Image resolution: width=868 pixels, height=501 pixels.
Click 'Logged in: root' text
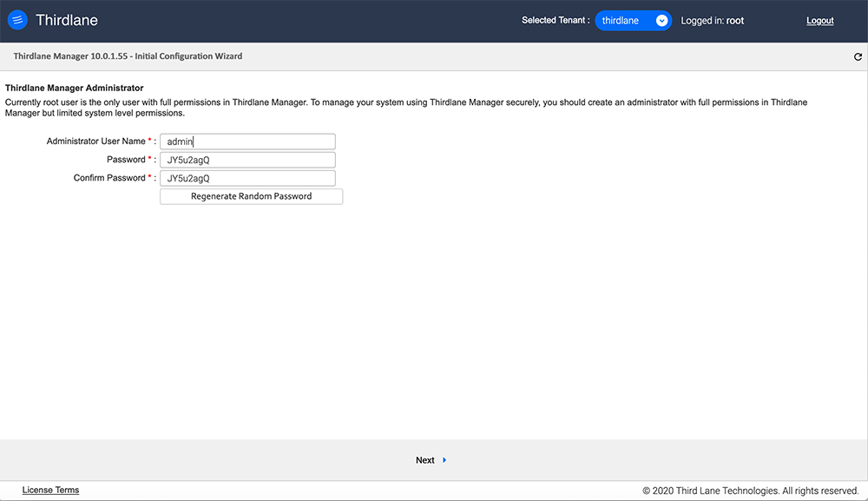click(x=712, y=21)
